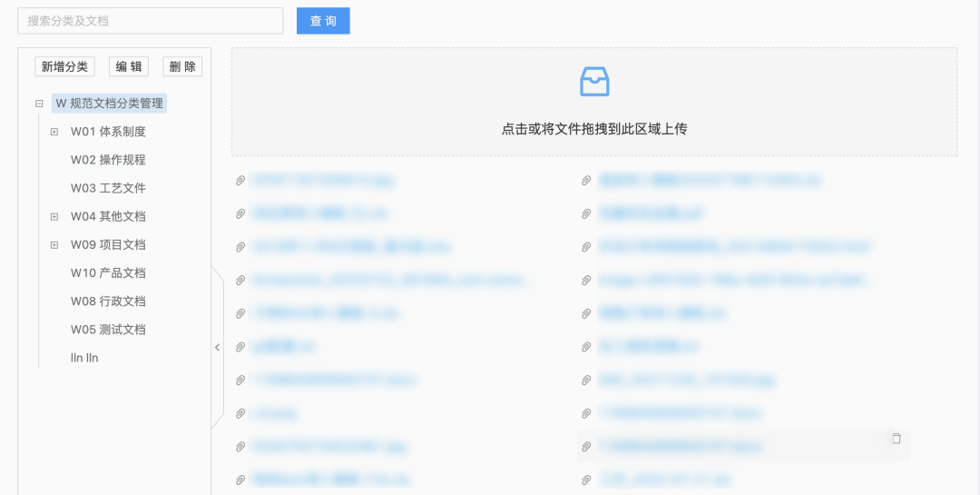Expand the W04 其他文档 category

tap(54, 217)
